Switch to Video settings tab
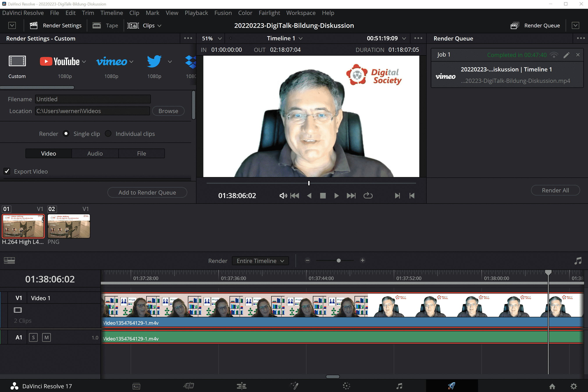The height and width of the screenshot is (392, 588). coord(48,154)
